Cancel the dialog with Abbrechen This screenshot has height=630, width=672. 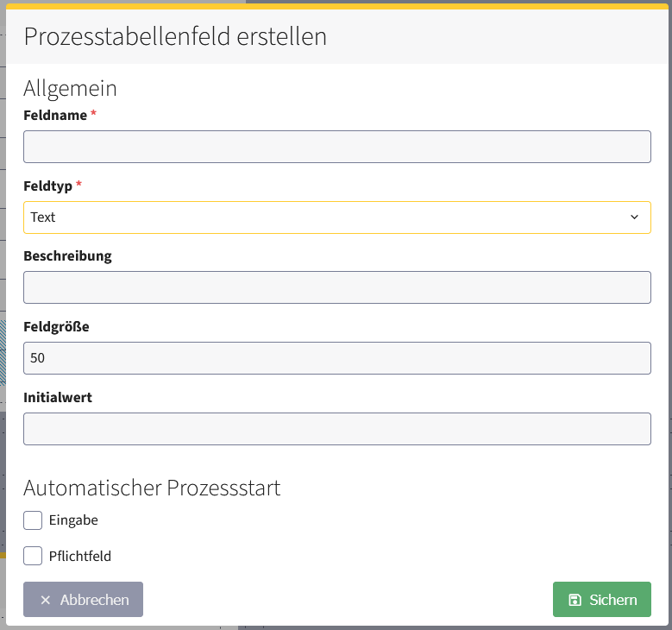(x=84, y=600)
